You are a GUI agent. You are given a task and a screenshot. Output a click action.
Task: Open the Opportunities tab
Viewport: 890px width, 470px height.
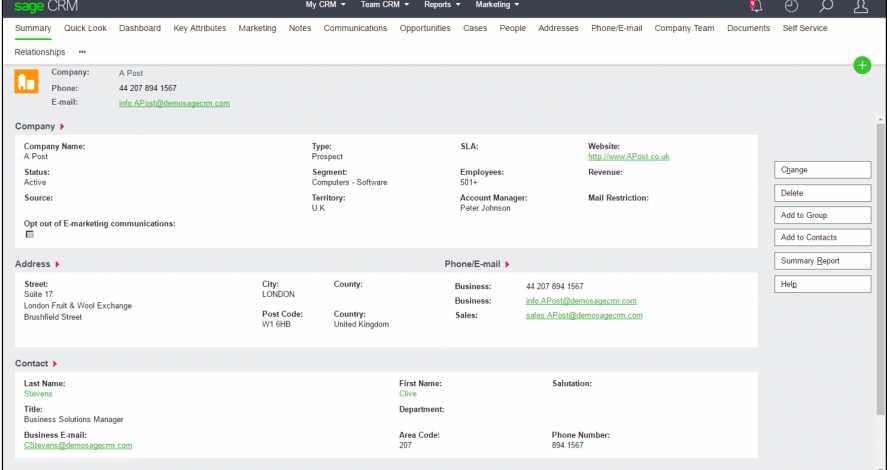[x=425, y=28]
